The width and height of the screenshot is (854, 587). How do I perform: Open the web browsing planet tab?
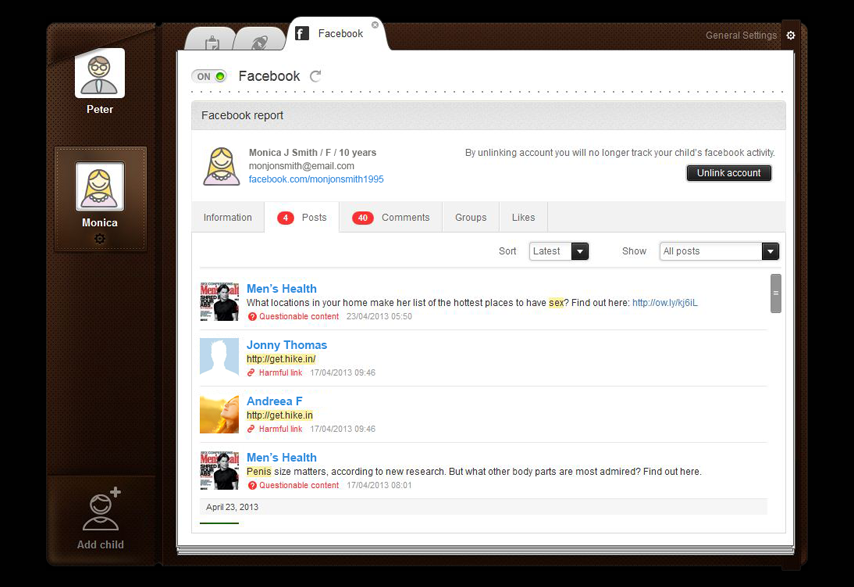pyautogui.click(x=260, y=41)
